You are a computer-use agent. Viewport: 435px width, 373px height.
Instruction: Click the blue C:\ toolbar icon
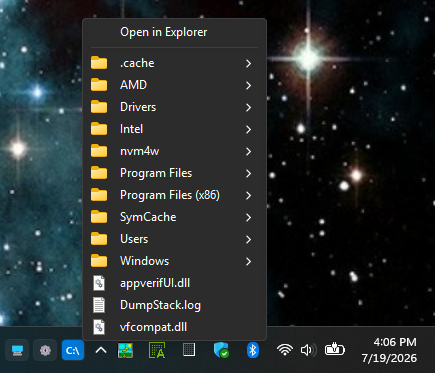pos(73,350)
